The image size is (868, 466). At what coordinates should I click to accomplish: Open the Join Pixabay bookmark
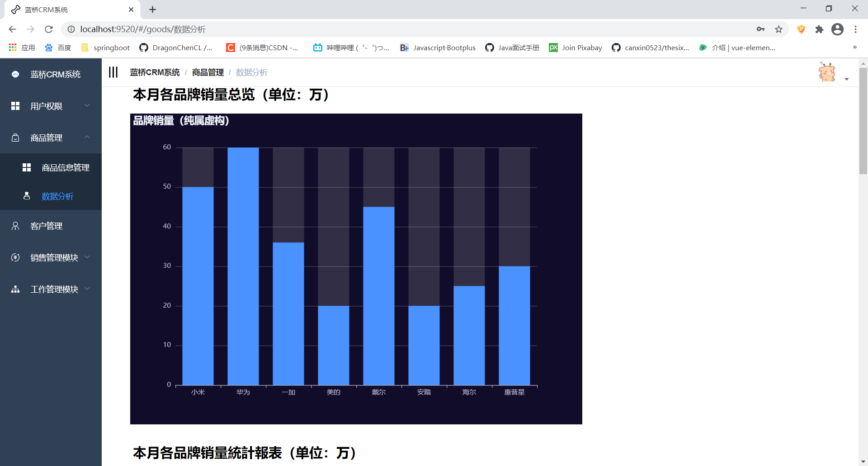[576, 48]
